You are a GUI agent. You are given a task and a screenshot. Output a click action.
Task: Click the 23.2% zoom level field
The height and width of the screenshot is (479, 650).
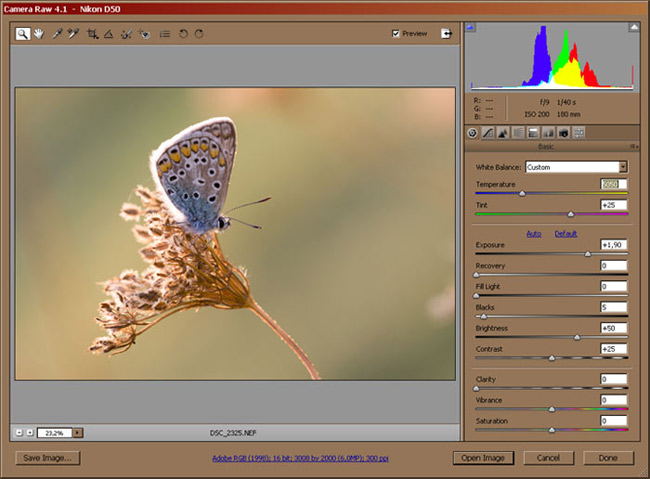tap(55, 433)
